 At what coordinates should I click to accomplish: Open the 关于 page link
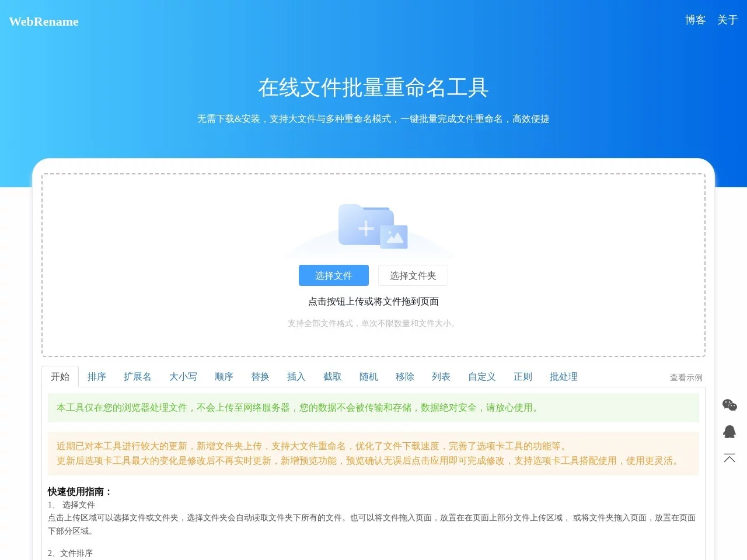coord(727,20)
